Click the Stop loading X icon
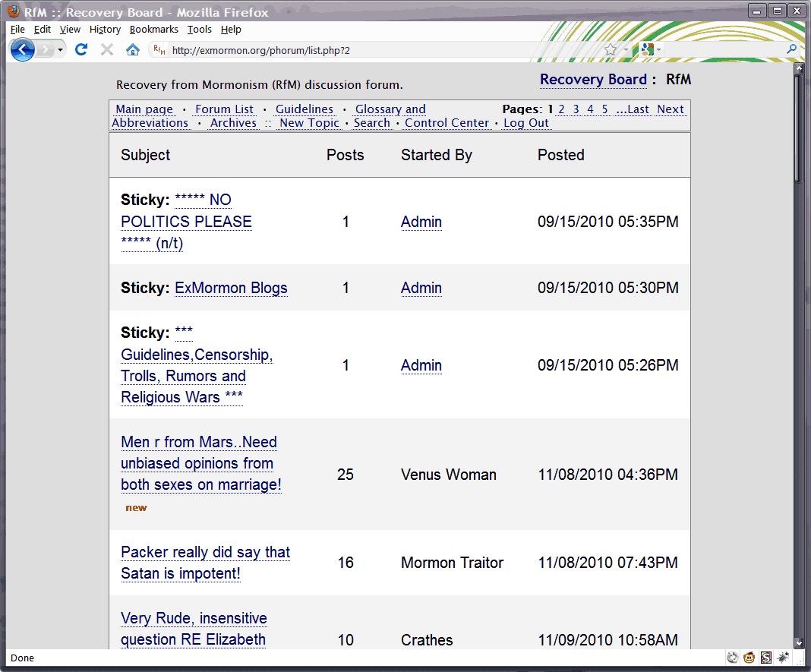The height and width of the screenshot is (672, 811). point(107,49)
